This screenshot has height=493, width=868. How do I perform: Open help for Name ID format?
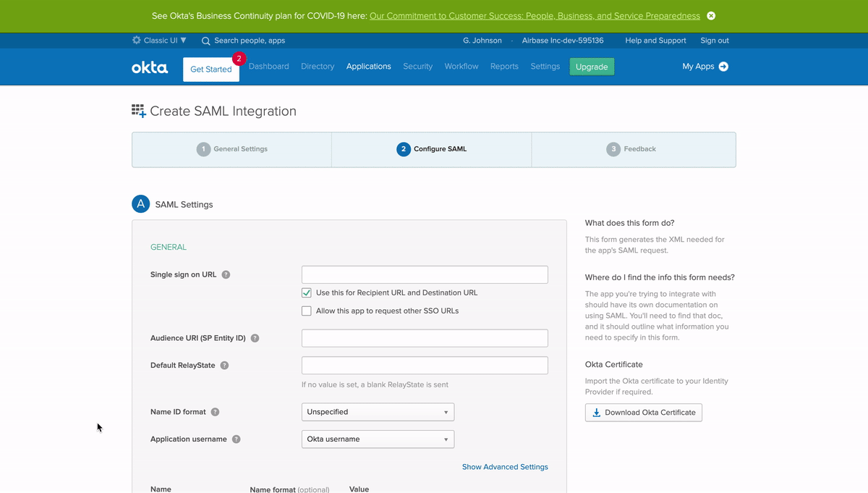click(x=215, y=412)
